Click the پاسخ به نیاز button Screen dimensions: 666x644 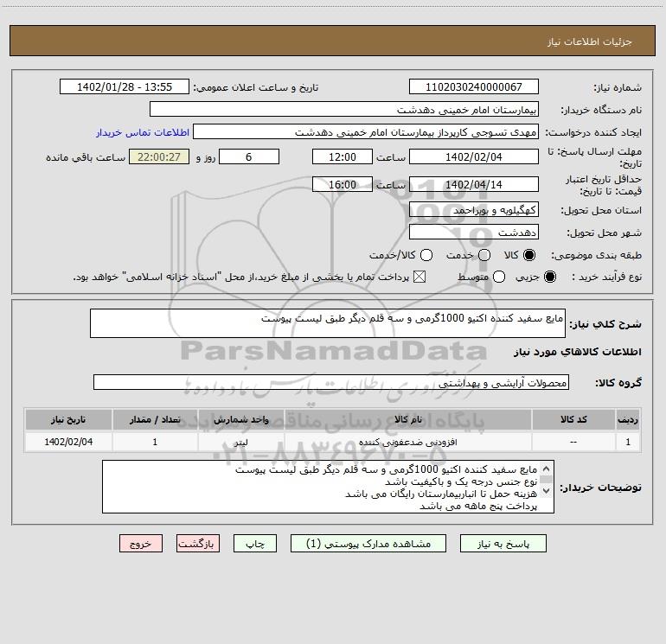click(503, 544)
